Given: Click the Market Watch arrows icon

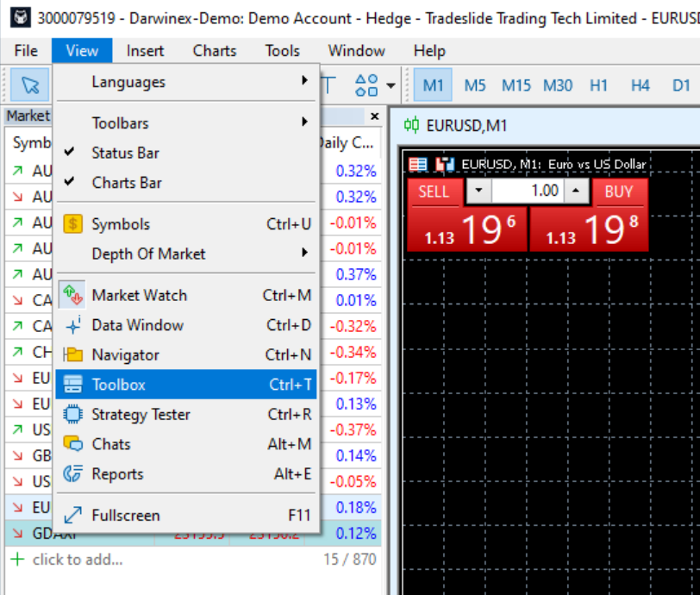Looking at the screenshot, I should click(72, 295).
